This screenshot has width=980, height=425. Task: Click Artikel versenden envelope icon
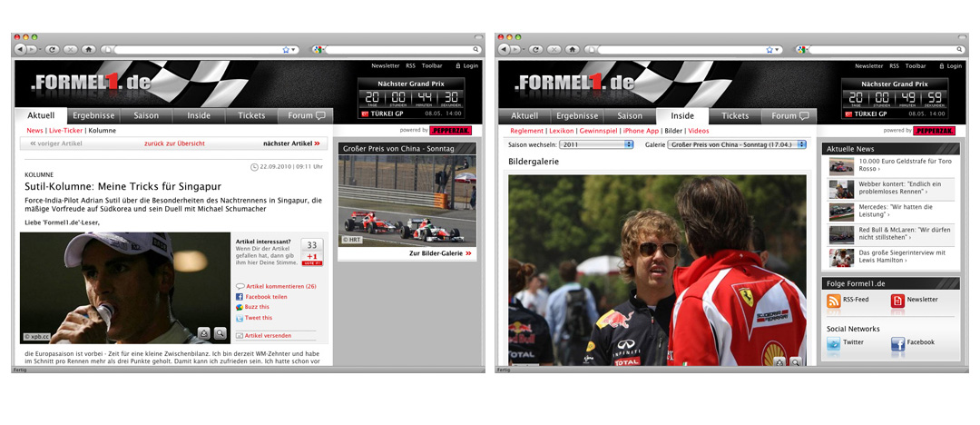click(x=240, y=335)
